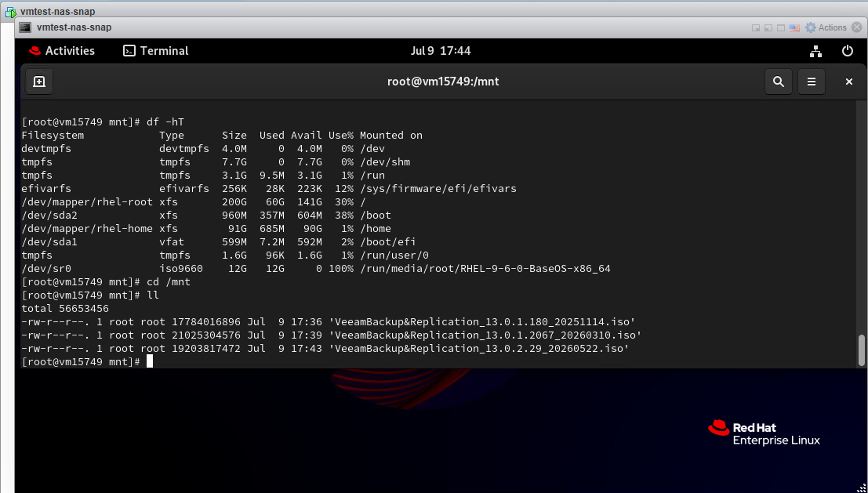The image size is (868, 493).
Task: Open the power system menu
Action: point(848,51)
